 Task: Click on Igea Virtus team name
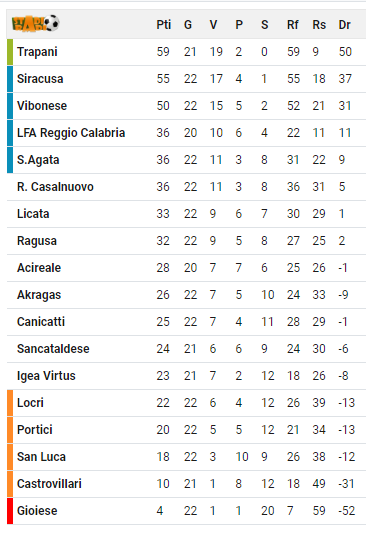pos(46,376)
